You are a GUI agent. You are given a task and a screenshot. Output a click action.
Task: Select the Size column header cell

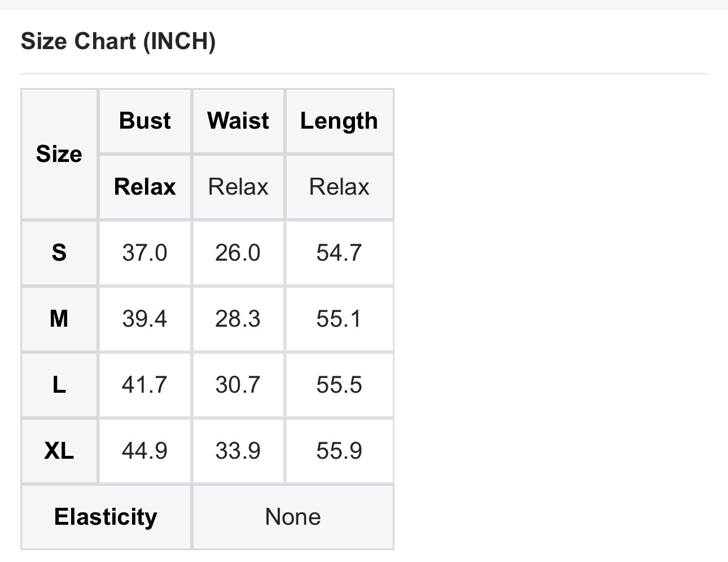click(59, 154)
